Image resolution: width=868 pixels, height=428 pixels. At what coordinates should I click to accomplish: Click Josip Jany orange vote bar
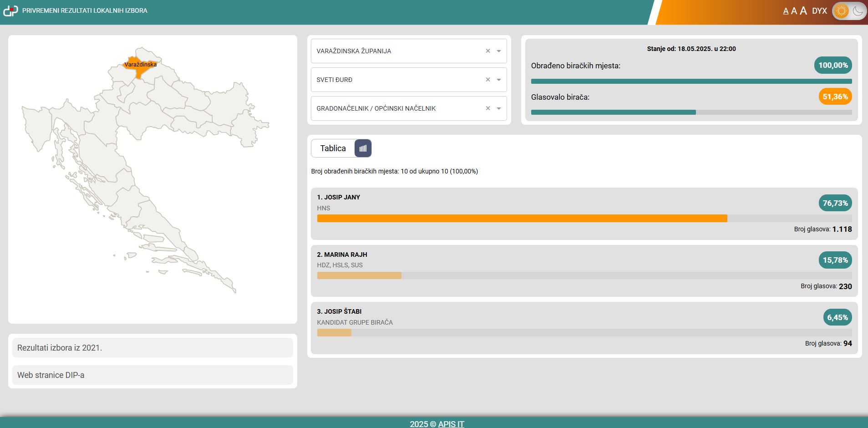click(522, 219)
